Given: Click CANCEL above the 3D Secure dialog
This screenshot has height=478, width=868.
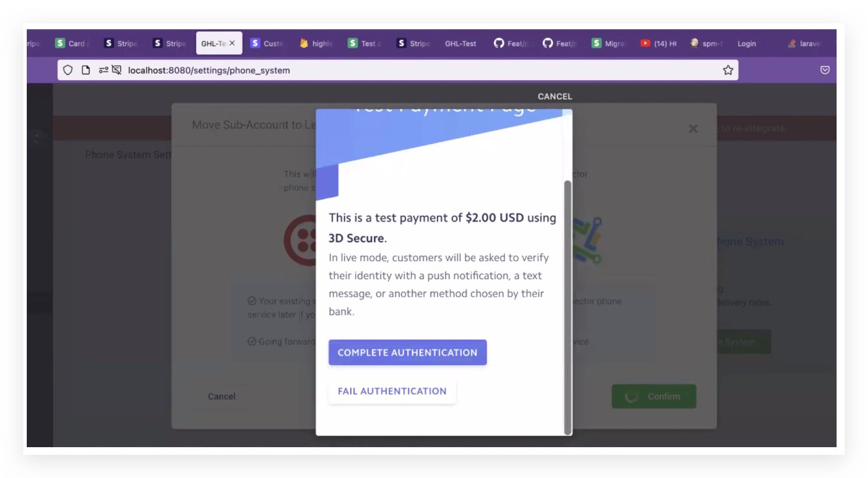Looking at the screenshot, I should 554,97.
